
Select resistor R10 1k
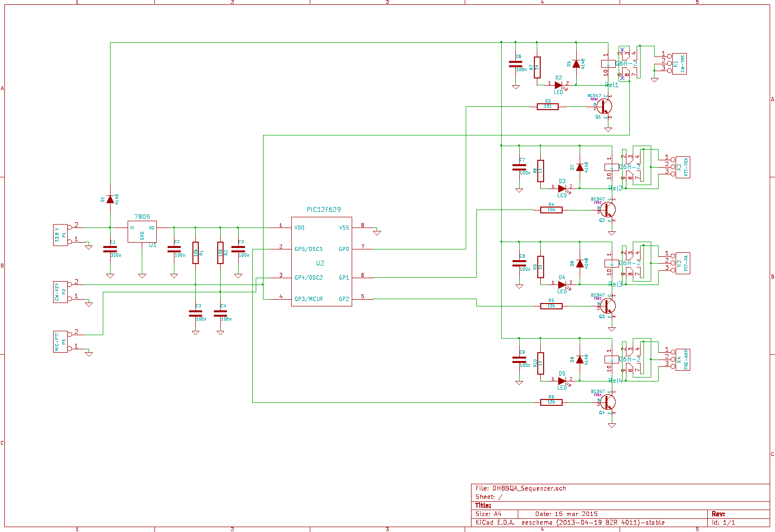[540, 363]
